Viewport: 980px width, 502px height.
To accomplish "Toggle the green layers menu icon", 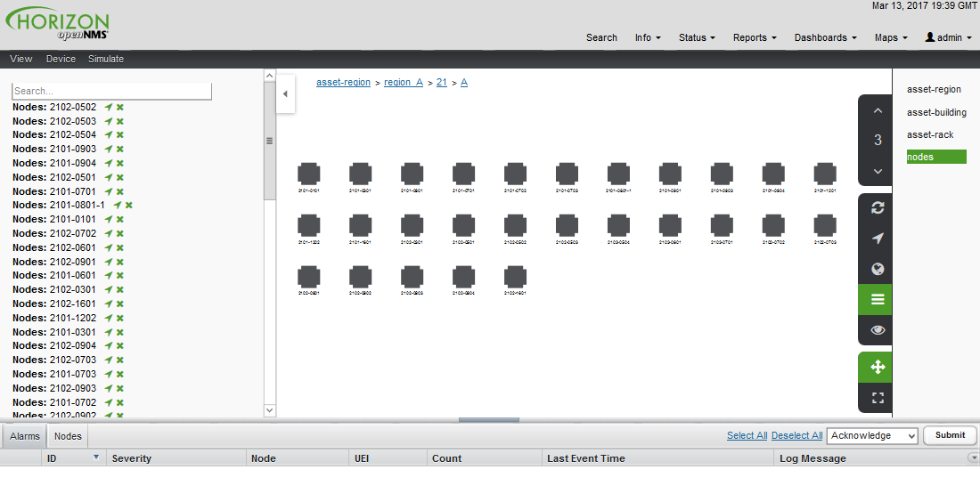I will (878, 299).
